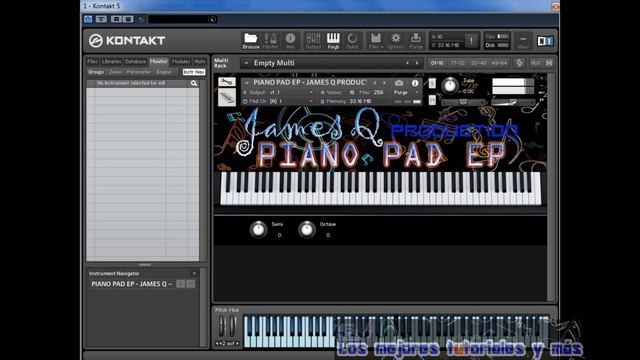Select rack page 17-32
The height and width of the screenshot is (360, 640).
pyautogui.click(x=458, y=63)
